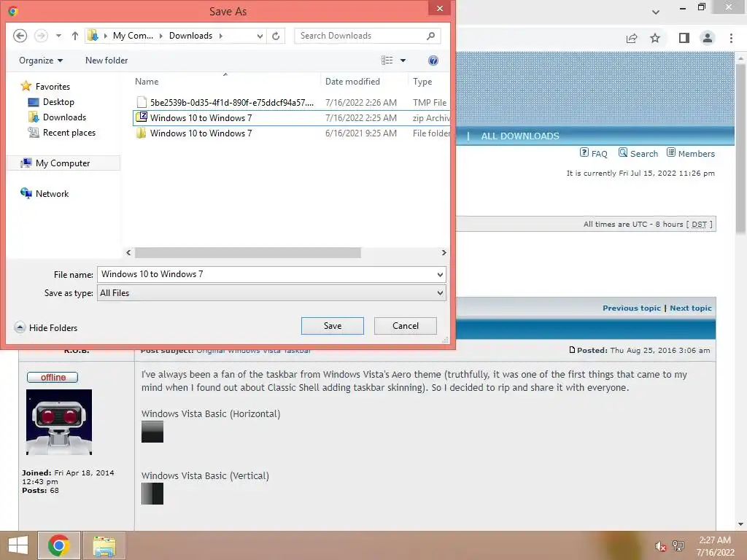Image resolution: width=747 pixels, height=560 pixels.
Task: Open ALL DOWNLOADS forum tab
Action: pyautogui.click(x=519, y=136)
